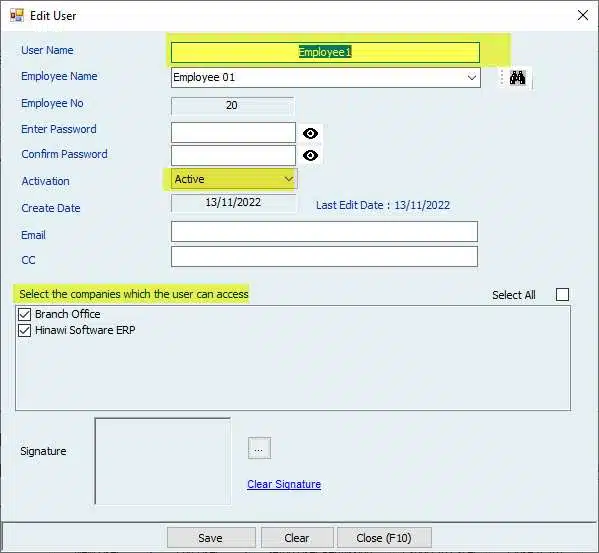Viewport: 599px width, 553px height.
Task: Enable the Select All checkbox
Action: pyautogui.click(x=562, y=294)
